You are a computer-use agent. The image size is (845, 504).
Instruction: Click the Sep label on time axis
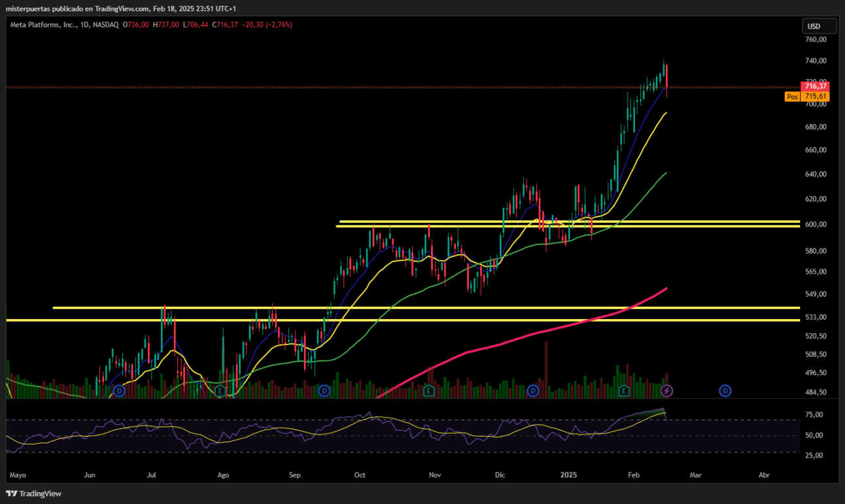(294, 475)
